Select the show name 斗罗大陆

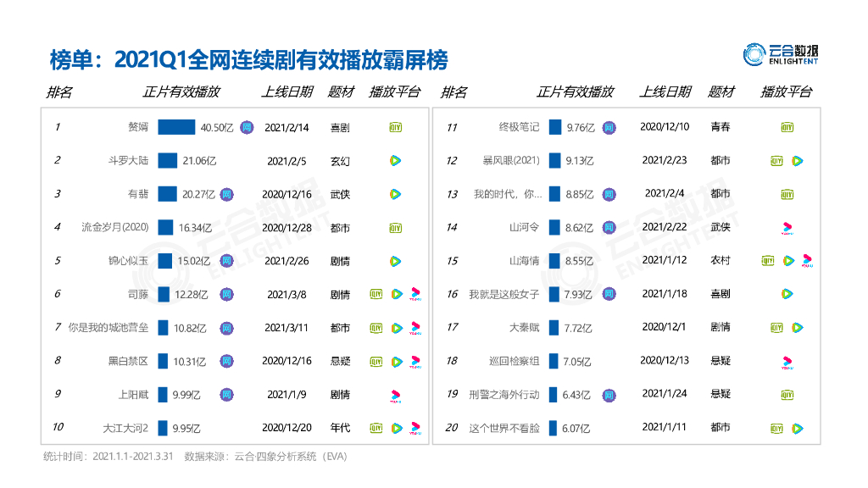pyautogui.click(x=128, y=161)
